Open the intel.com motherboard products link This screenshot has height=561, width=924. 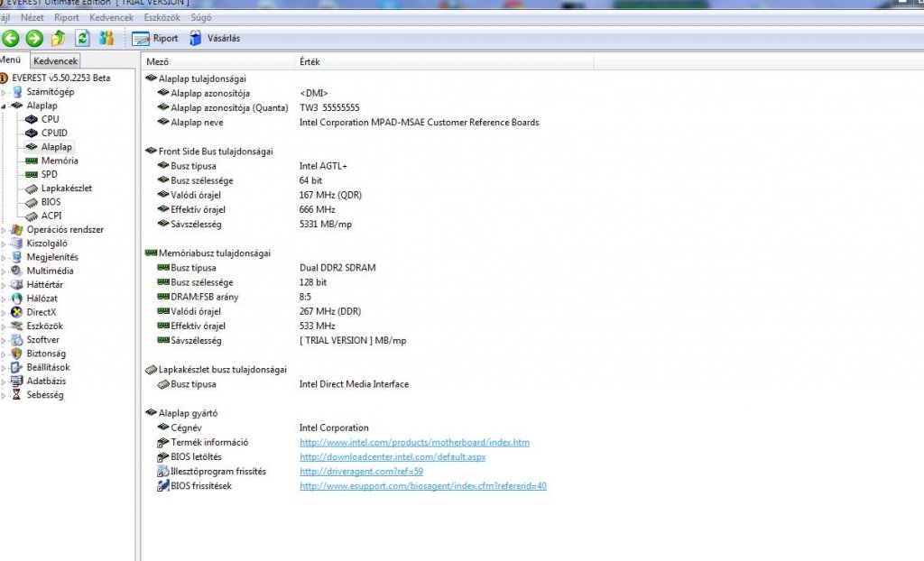pos(414,442)
